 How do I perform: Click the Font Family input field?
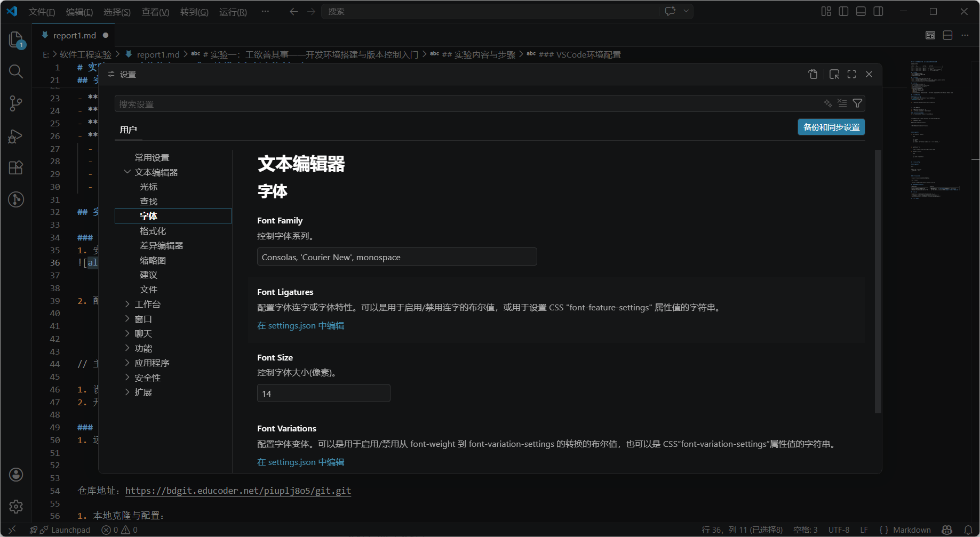[x=397, y=257]
